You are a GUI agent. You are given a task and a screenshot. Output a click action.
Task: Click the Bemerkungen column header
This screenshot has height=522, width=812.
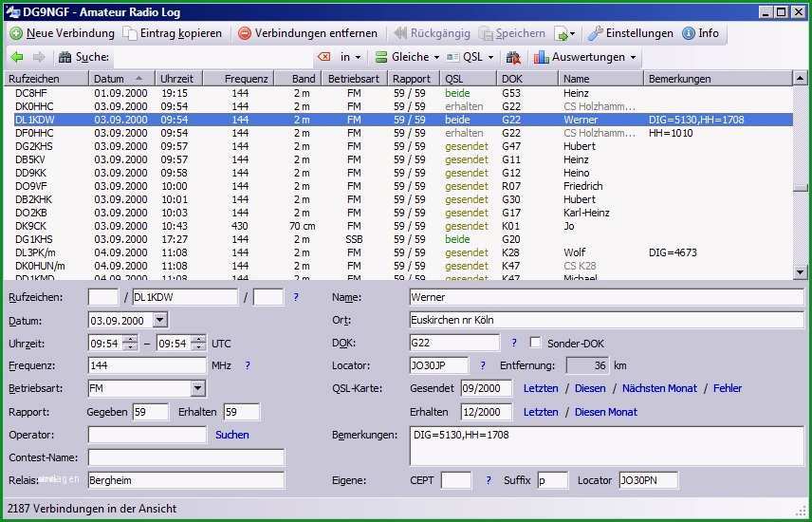(717, 79)
